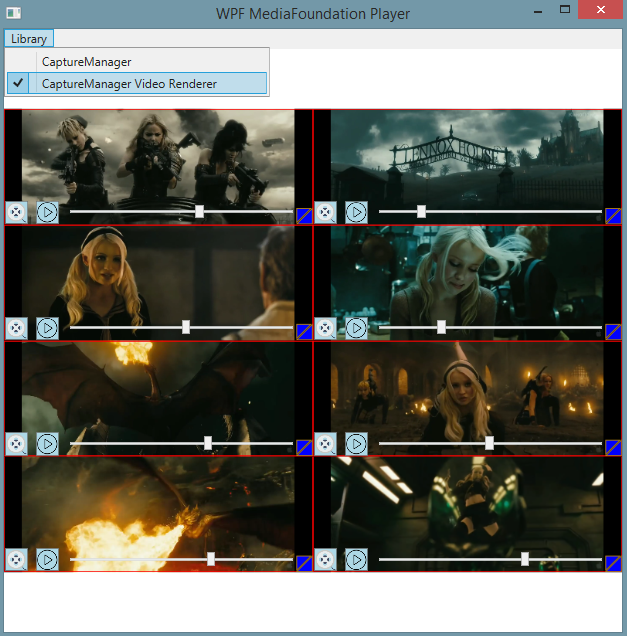Click seek slider of torch-lit courtyard video
Viewport: 627px width, 636px height.
(x=490, y=443)
